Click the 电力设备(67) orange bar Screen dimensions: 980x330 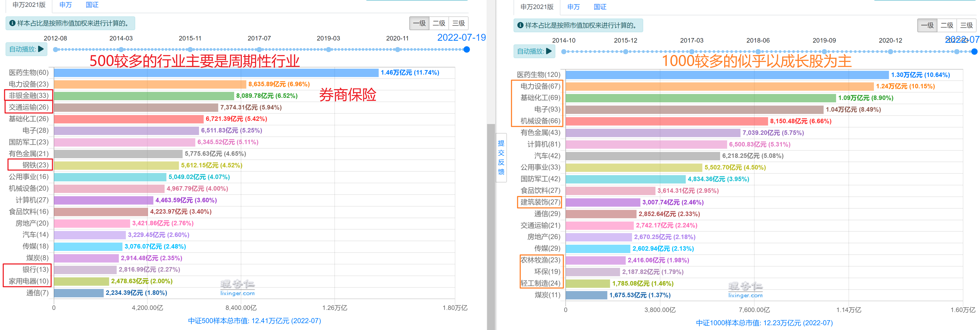[719, 86]
